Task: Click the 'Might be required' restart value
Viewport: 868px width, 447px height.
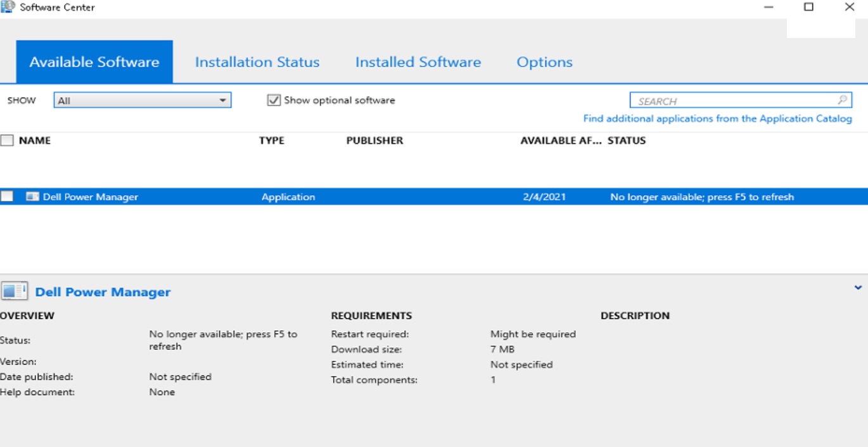Action: 533,334
